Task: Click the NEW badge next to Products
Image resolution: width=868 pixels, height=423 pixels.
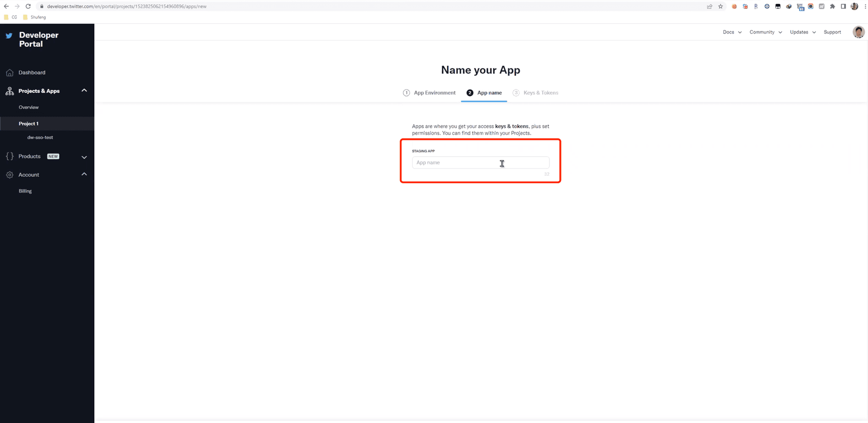Action: click(x=53, y=156)
